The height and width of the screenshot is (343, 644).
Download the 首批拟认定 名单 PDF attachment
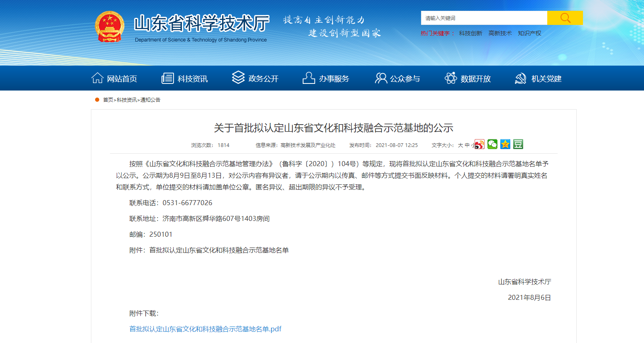(206, 329)
